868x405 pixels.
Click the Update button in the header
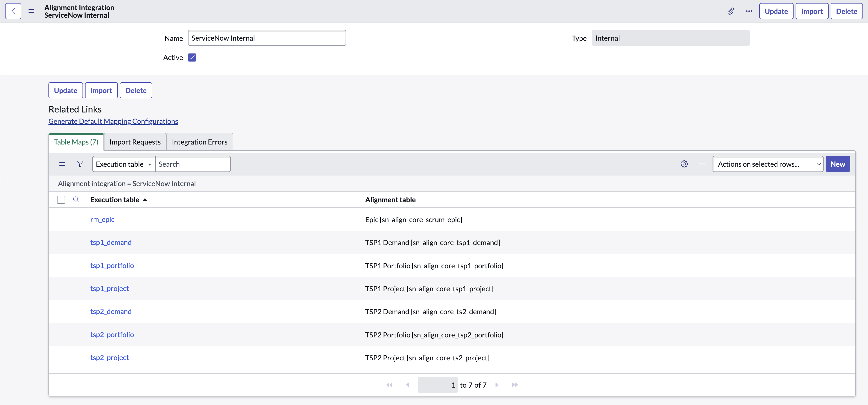(776, 11)
